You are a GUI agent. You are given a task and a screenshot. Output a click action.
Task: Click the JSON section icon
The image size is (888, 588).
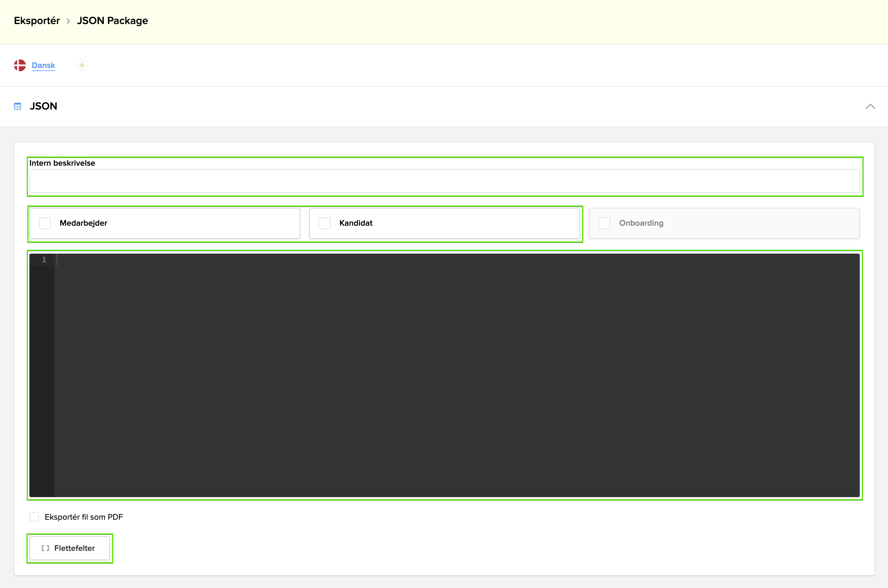point(17,107)
